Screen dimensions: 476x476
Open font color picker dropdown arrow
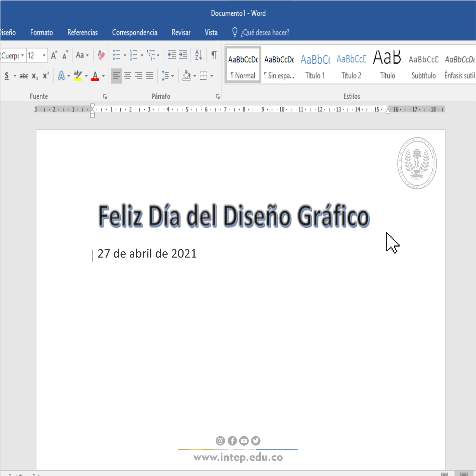[103, 76]
